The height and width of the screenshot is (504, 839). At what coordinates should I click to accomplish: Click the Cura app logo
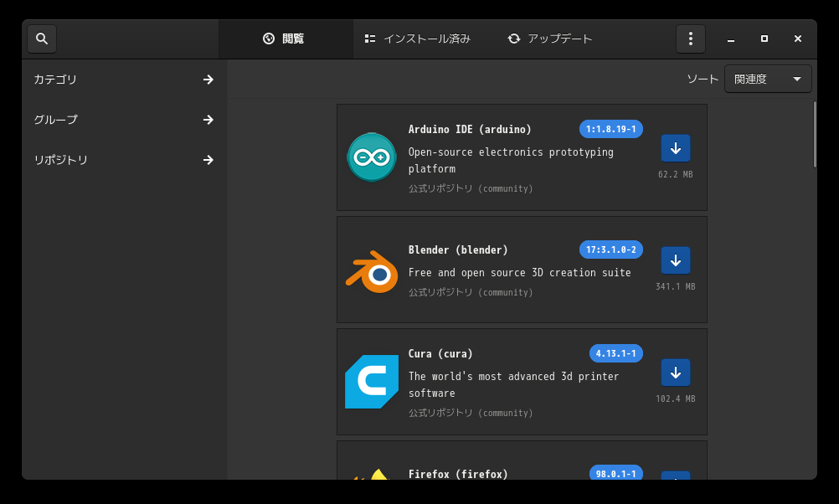(372, 382)
